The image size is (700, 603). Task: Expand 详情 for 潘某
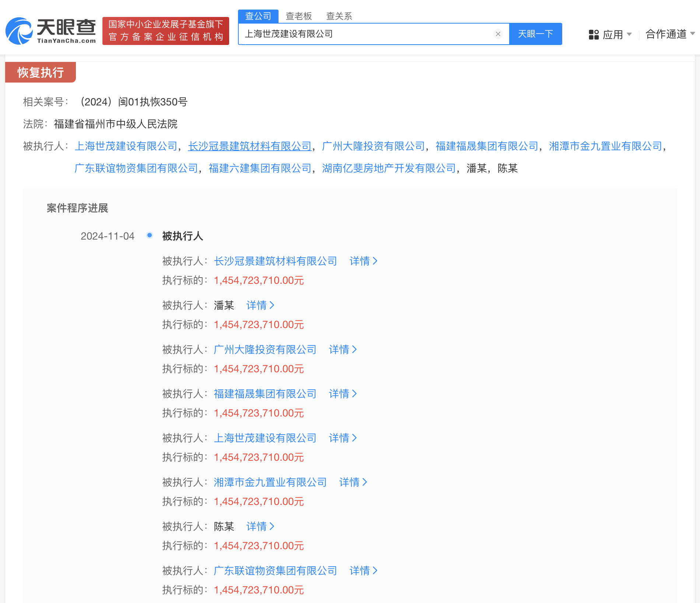(x=261, y=305)
